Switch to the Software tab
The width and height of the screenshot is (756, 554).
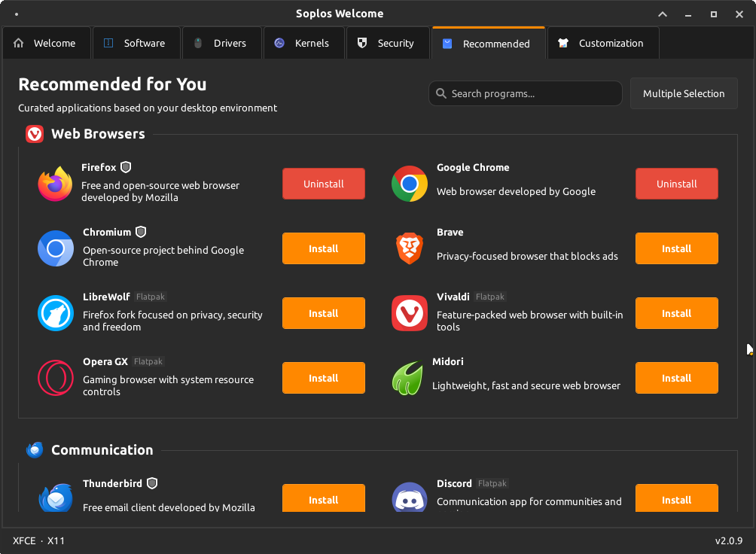(136, 43)
